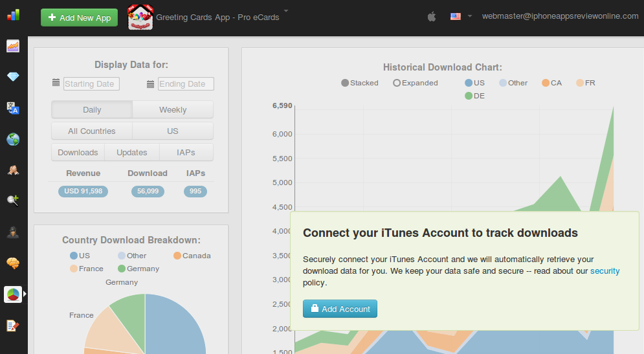Open the security policy link

tap(605, 271)
